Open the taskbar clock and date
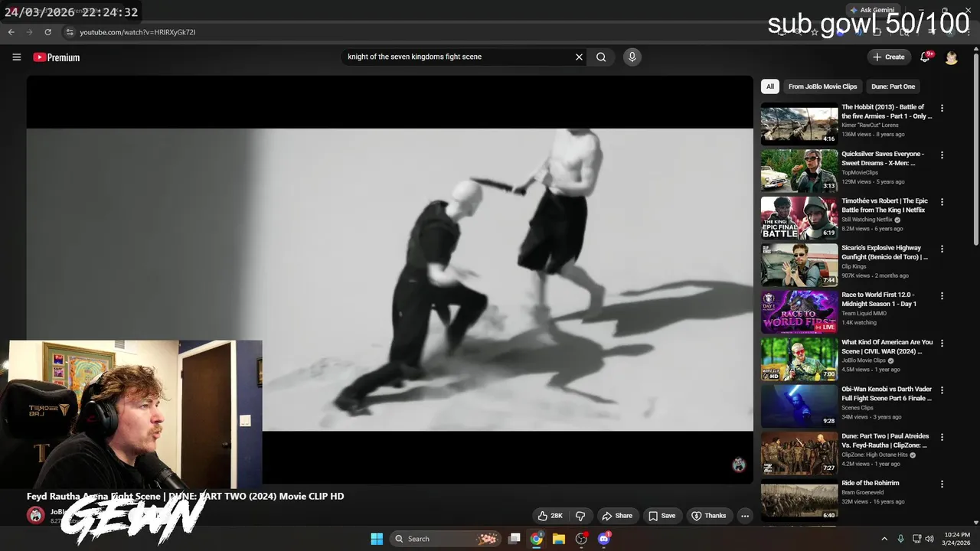The width and height of the screenshot is (980, 551). pos(955,539)
